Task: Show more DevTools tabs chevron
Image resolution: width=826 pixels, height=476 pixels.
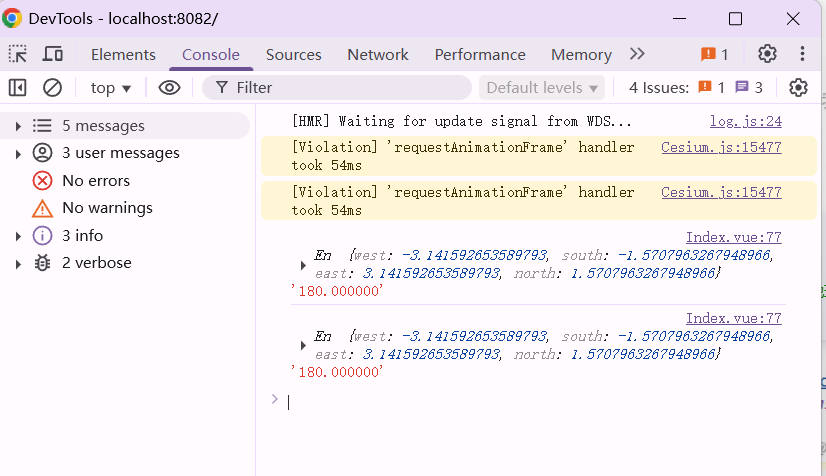Action: [x=637, y=54]
